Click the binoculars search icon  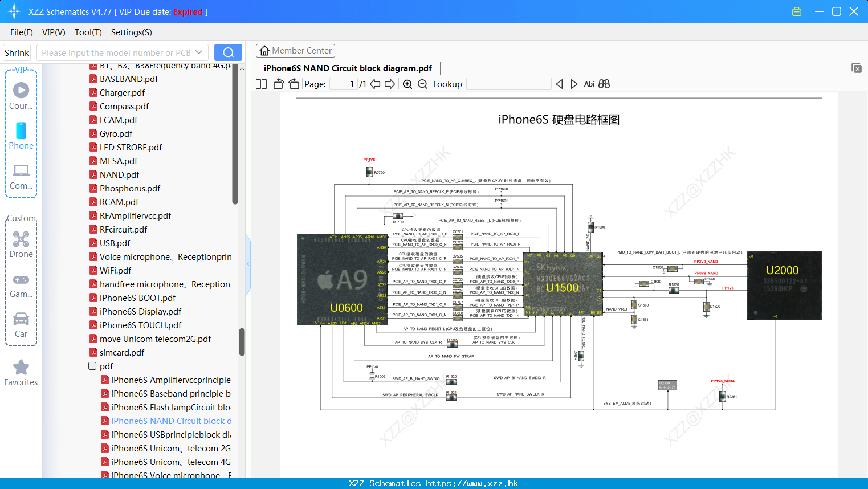point(604,84)
